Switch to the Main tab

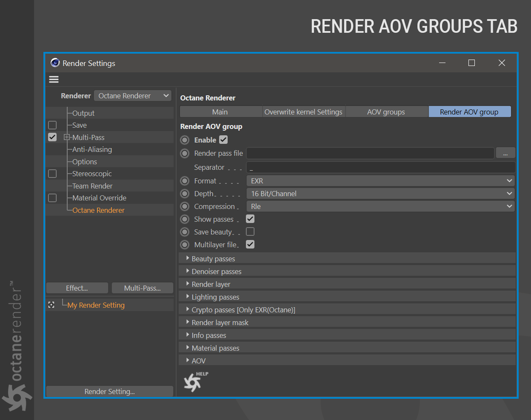tap(220, 112)
